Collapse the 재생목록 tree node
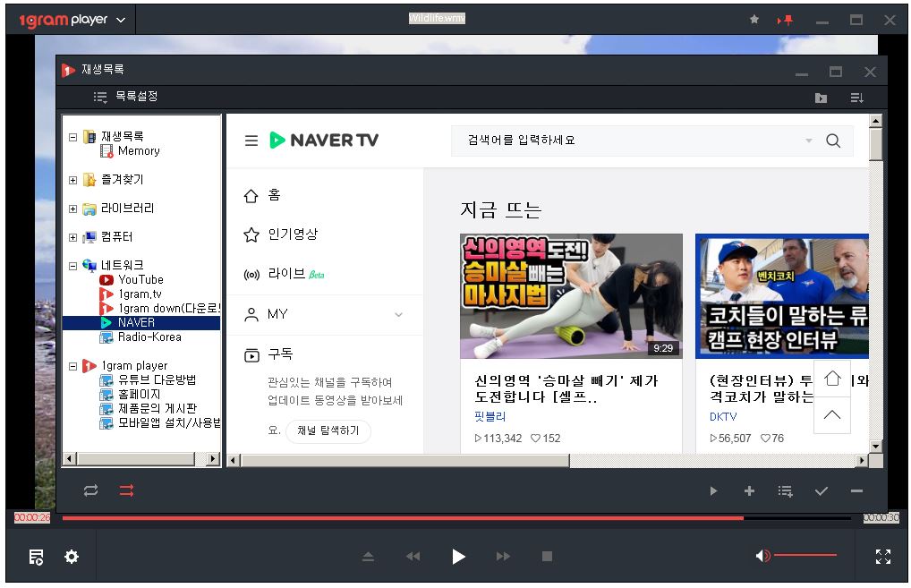 (72, 138)
